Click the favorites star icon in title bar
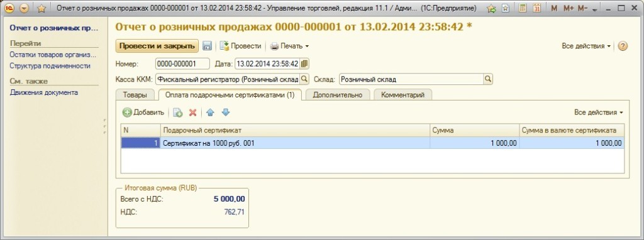The height and width of the screenshot is (240, 644). pos(41,8)
